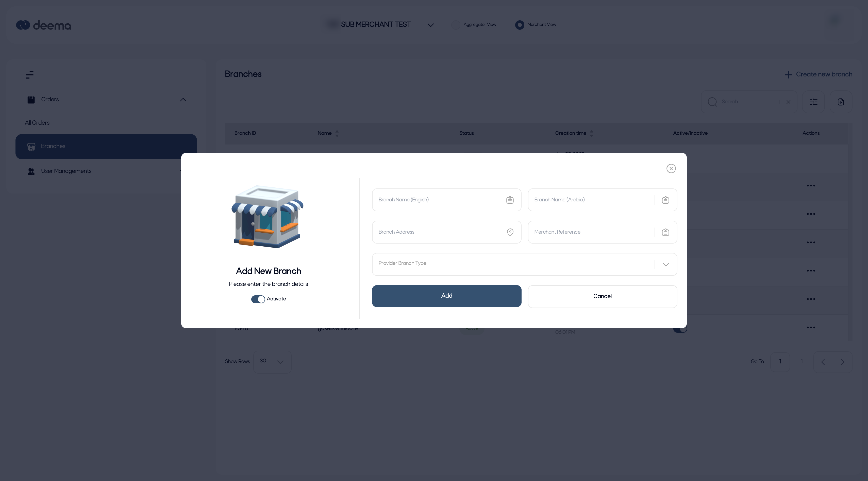Click the sidebar collapse menu icon
The image size is (868, 481).
tap(30, 74)
